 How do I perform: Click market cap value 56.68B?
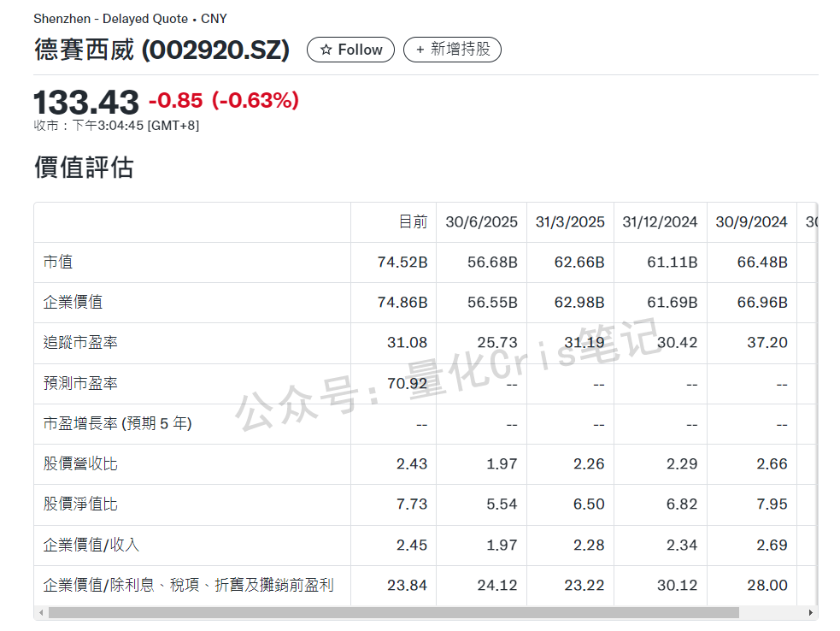pos(492,262)
